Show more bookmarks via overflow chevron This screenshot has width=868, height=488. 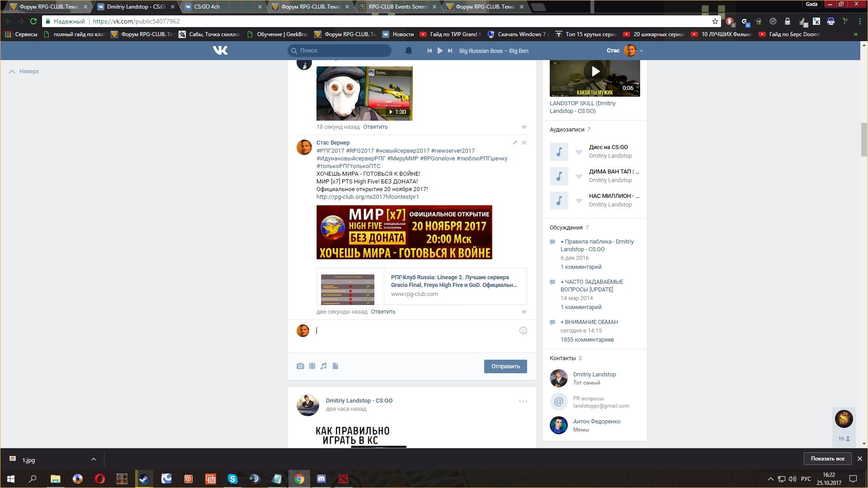855,34
